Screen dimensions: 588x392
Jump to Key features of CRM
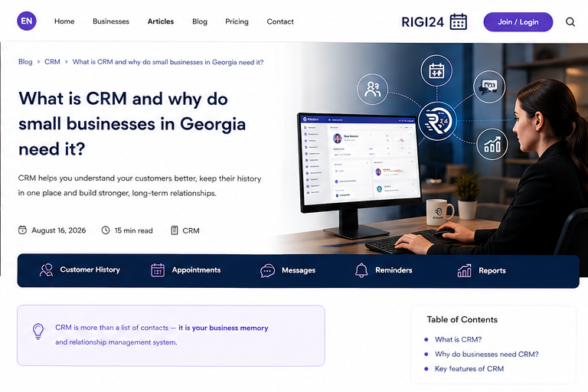pos(469,369)
